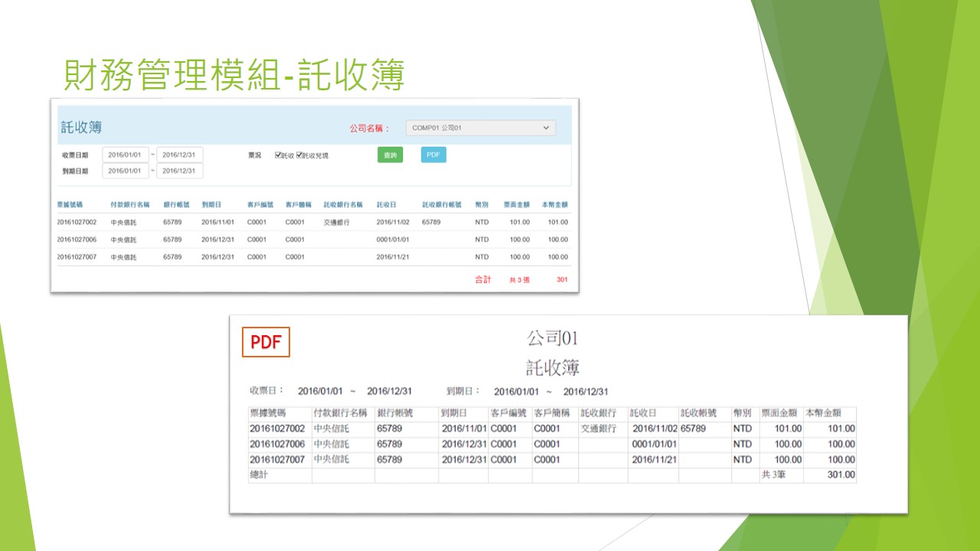Click 交通銀行 in the web table

coord(336,222)
